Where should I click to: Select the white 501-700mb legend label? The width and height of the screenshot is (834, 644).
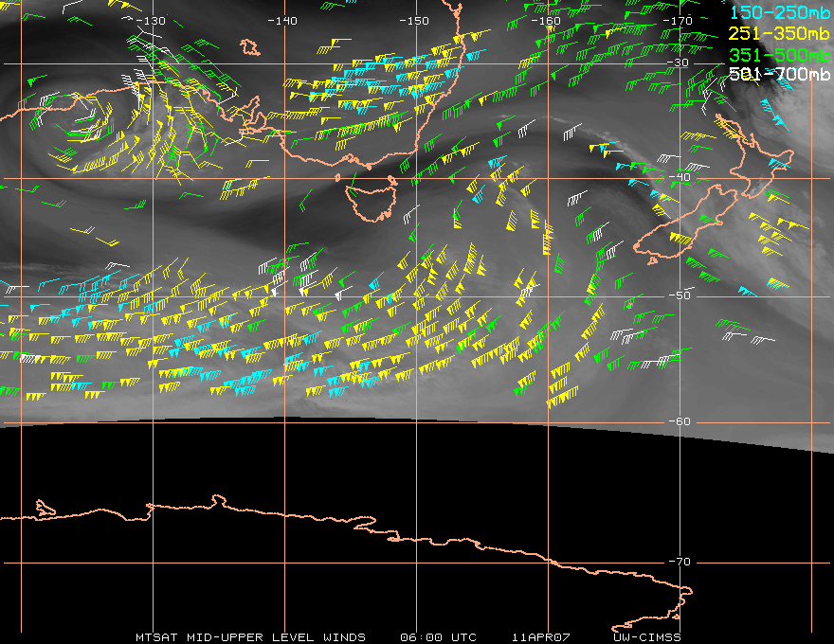(x=780, y=74)
